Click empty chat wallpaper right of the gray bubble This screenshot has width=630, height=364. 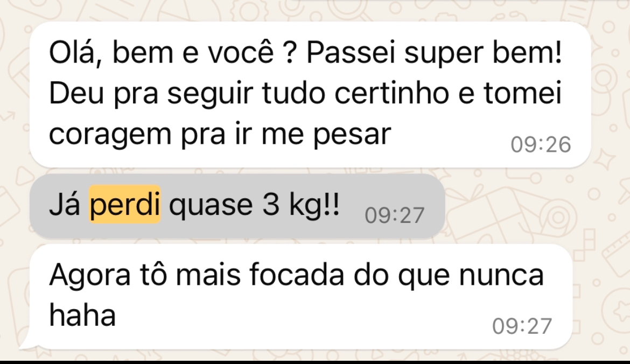click(x=522, y=205)
